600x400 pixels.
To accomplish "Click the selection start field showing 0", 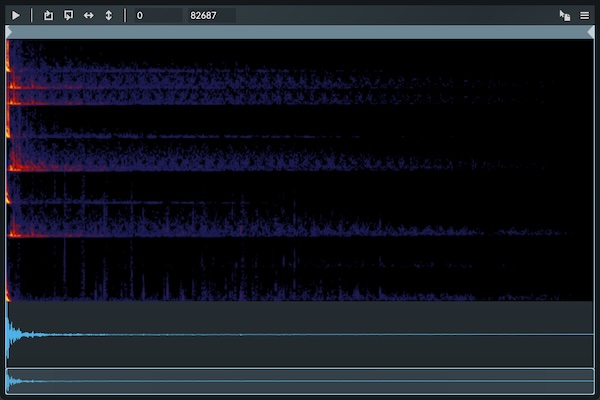I will click(158, 15).
